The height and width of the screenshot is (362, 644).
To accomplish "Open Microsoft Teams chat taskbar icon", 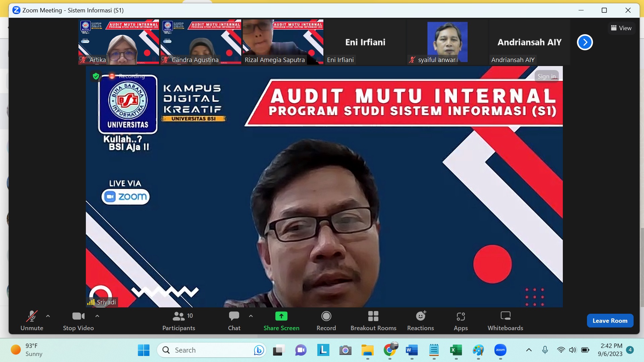I will [x=301, y=350].
